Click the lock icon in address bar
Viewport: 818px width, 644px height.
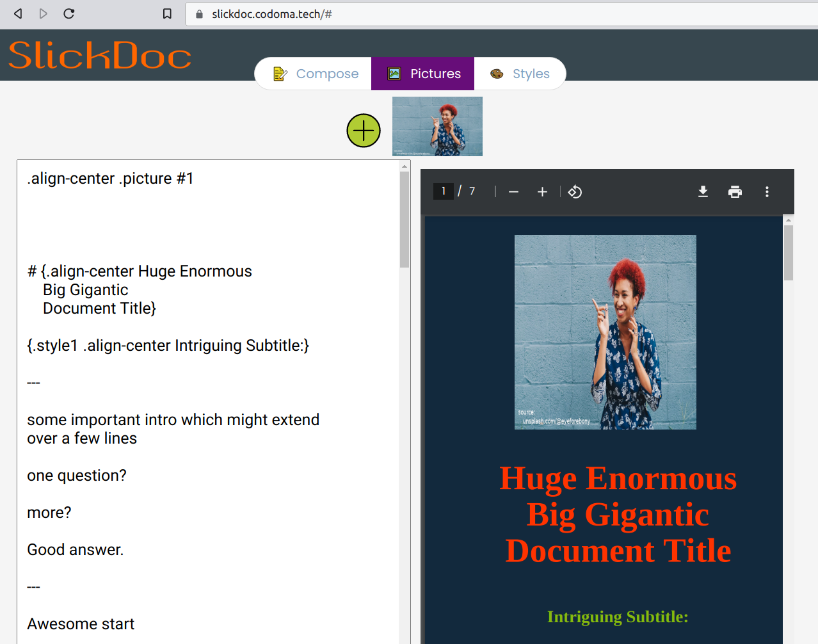click(199, 14)
